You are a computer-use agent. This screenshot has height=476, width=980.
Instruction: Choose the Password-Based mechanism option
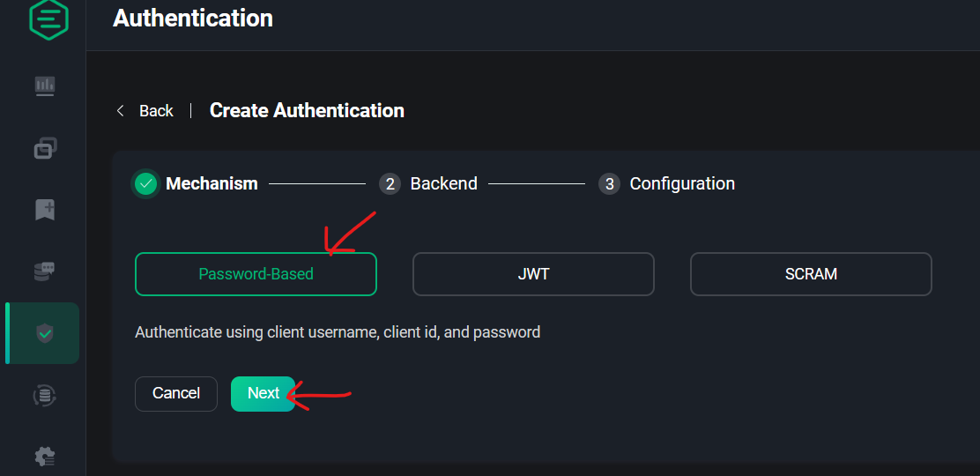[256, 274]
